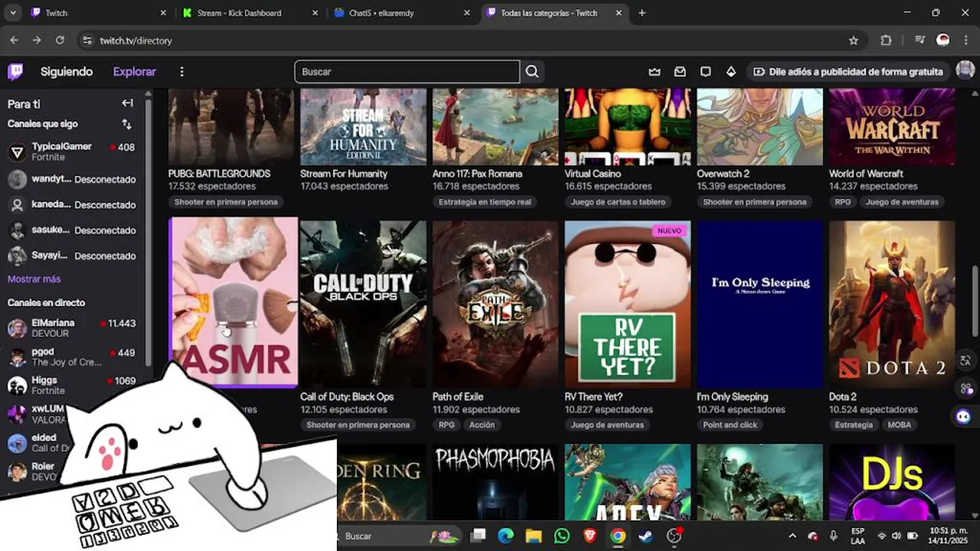Open the notifications inbox icon
The height and width of the screenshot is (551, 980).
pos(680,72)
